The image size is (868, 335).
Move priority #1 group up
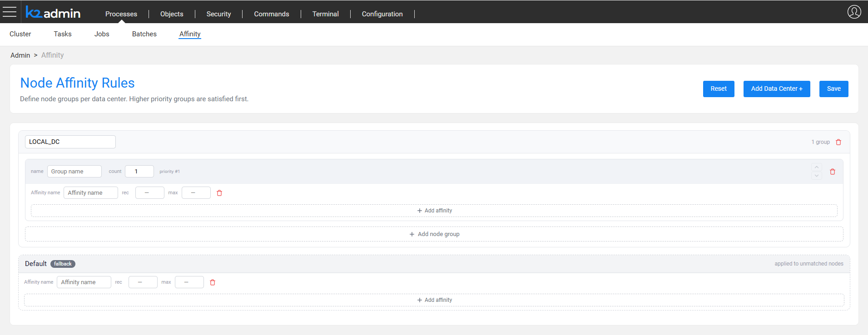coord(817,167)
